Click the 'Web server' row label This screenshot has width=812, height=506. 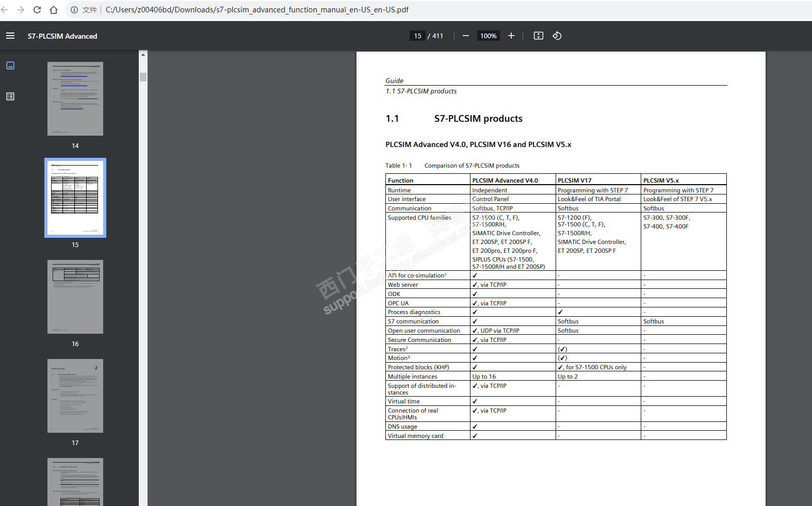(x=403, y=285)
